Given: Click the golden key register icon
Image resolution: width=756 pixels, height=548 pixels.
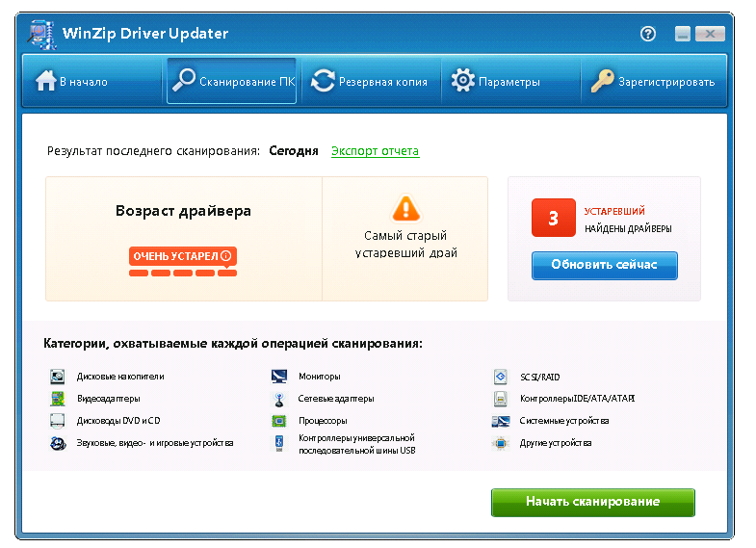Looking at the screenshot, I should [602, 81].
